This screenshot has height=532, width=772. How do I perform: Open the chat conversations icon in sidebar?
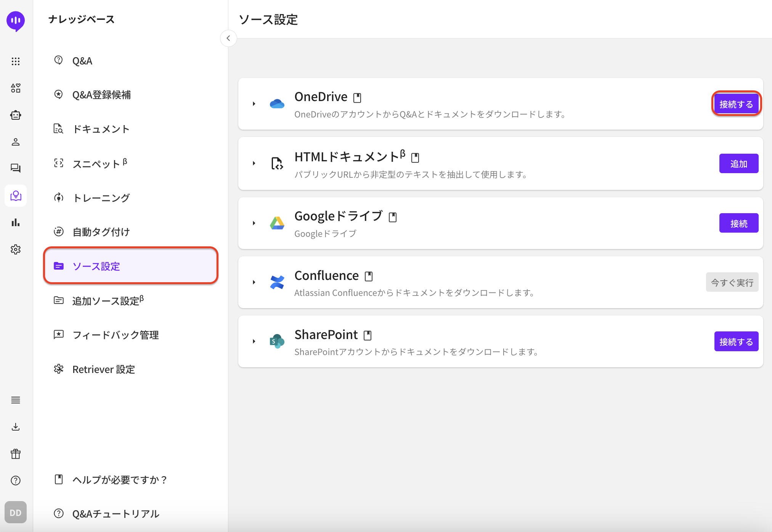click(x=16, y=168)
